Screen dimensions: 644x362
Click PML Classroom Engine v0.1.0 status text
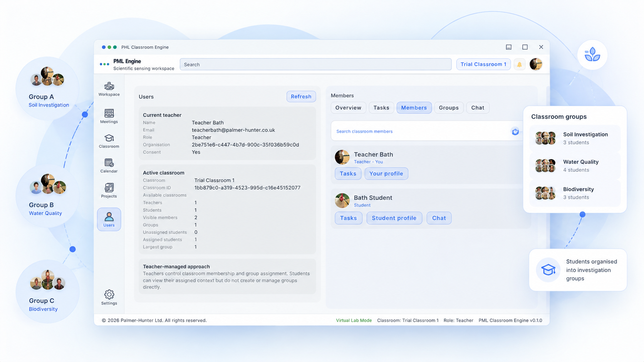pos(510,320)
